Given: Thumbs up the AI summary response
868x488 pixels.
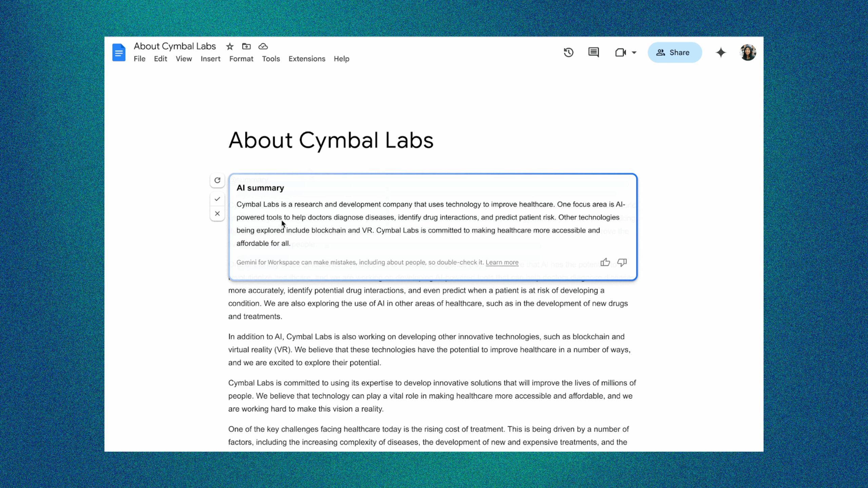Looking at the screenshot, I should [x=605, y=262].
